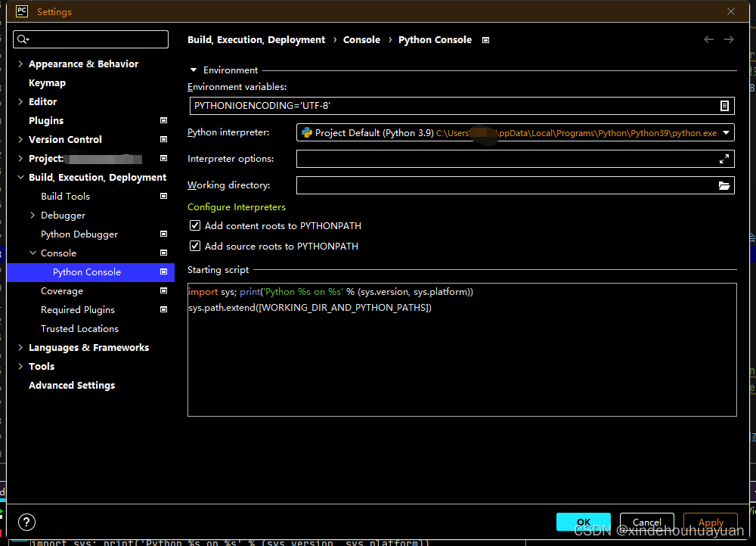Open the Python interpreter dropdown

pos(726,132)
